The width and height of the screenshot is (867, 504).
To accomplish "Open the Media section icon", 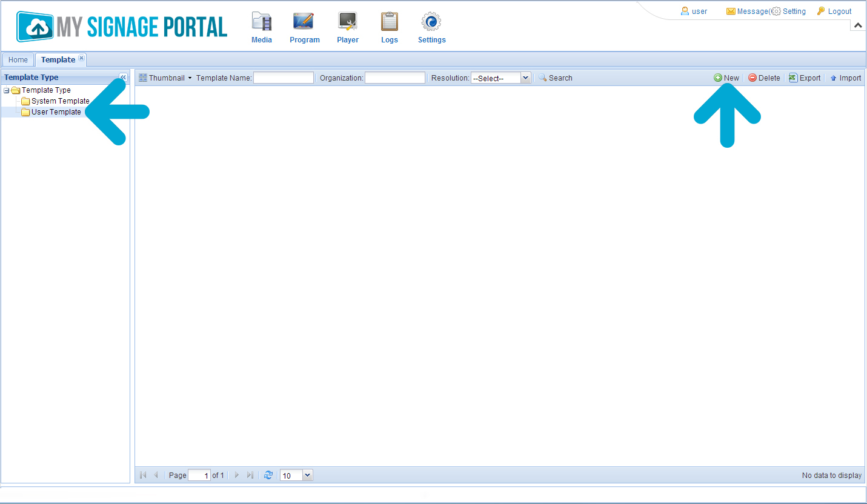I will 262,22.
